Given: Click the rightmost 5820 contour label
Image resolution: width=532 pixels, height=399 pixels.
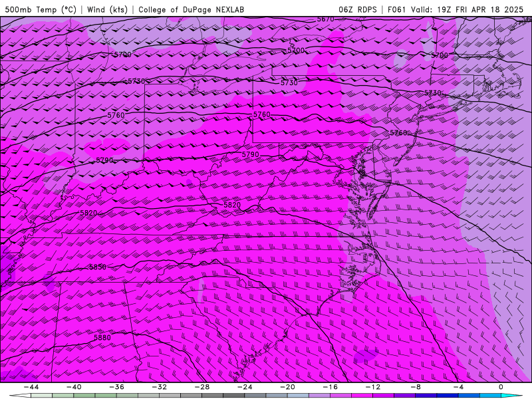Looking at the screenshot, I should click(x=232, y=205).
